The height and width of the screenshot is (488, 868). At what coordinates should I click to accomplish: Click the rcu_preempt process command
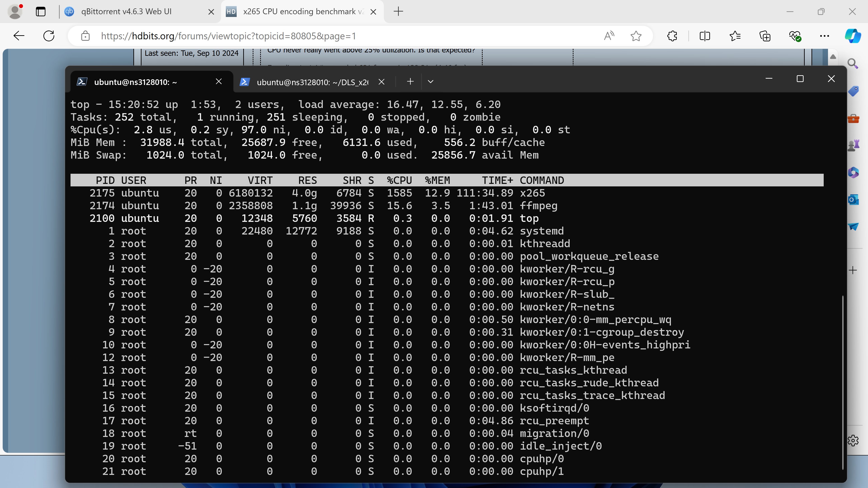[x=554, y=421]
